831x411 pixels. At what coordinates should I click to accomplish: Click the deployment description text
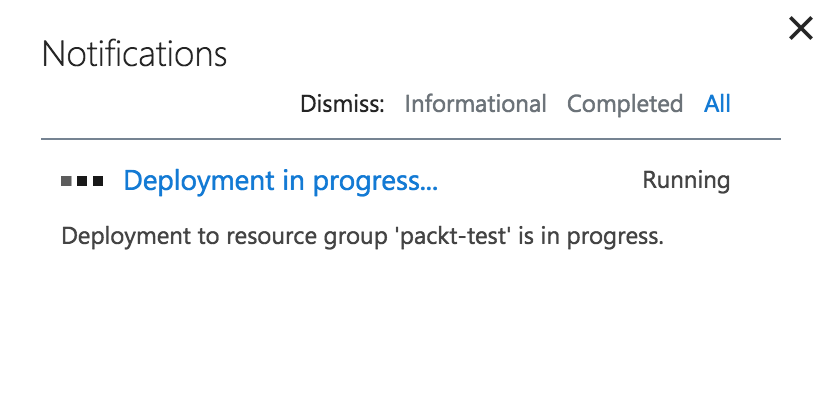tap(363, 236)
